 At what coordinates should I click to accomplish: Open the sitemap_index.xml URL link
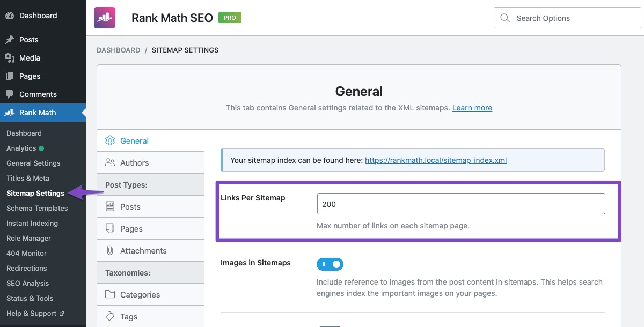[435, 160]
